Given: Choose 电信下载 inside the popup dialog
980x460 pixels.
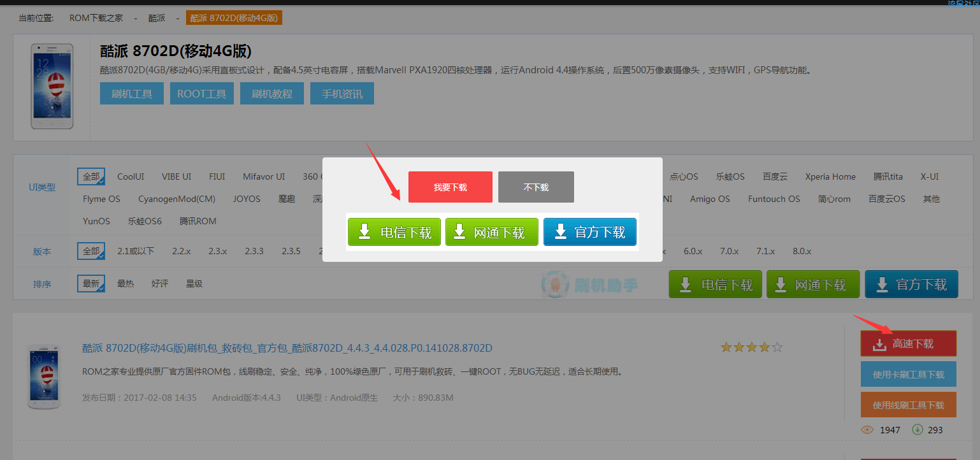Looking at the screenshot, I should 394,232.
